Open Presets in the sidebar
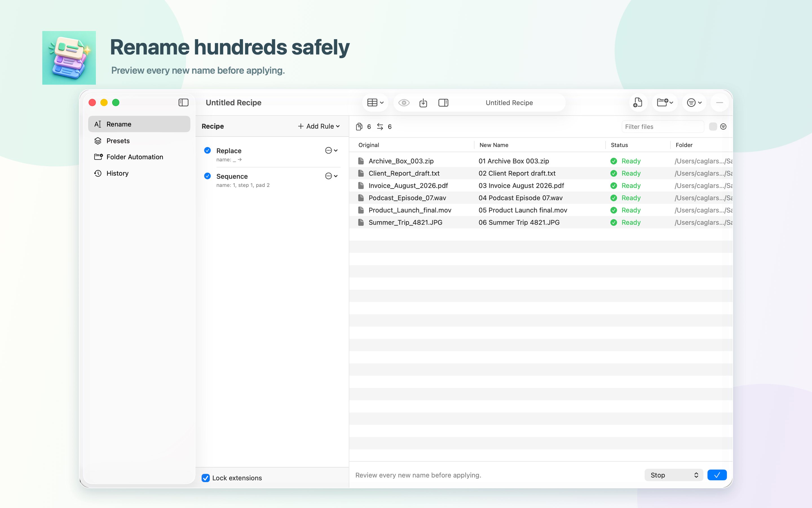 click(x=139, y=141)
